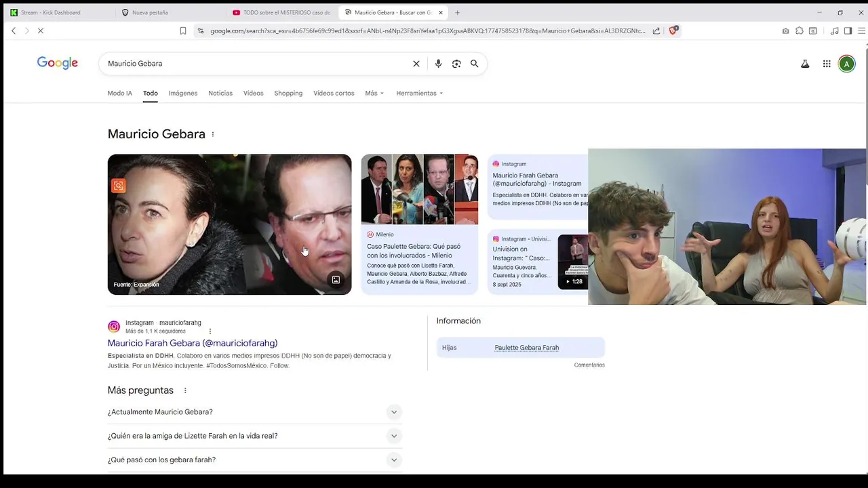Stop loading the page
The height and width of the screenshot is (488, 868).
(40, 30)
